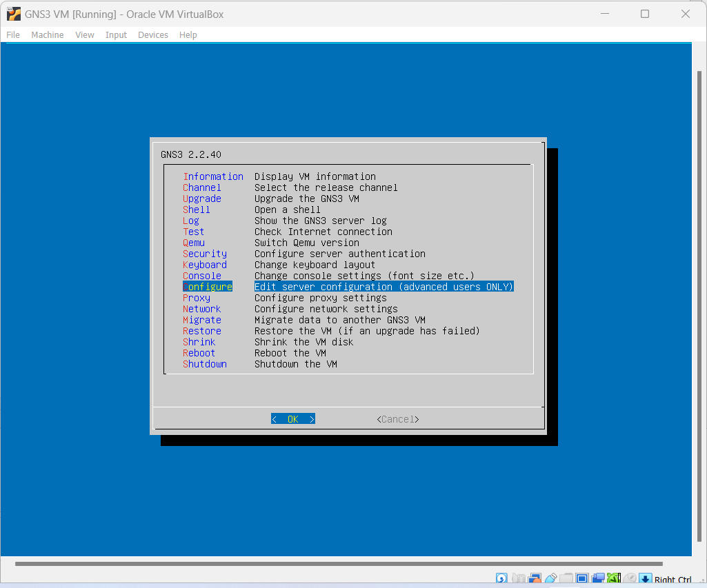Click the Right Ctrl host key label

(x=673, y=580)
